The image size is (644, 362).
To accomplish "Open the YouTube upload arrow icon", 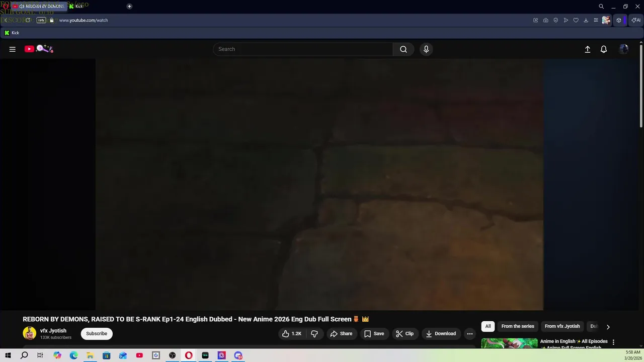I will click(587, 49).
